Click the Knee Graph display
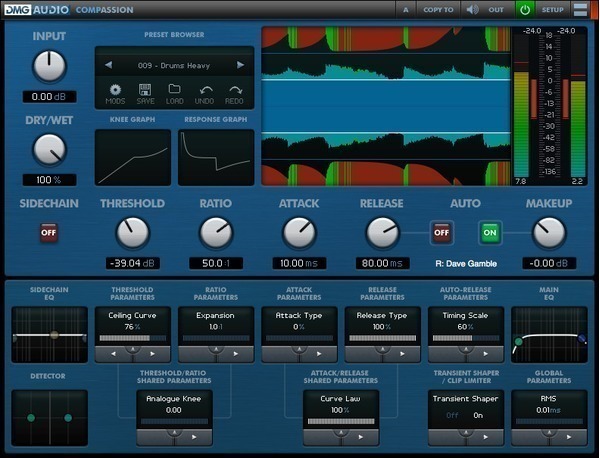 pyautogui.click(x=133, y=158)
